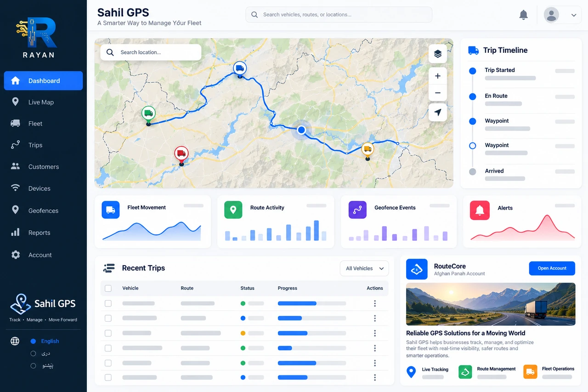The height and width of the screenshot is (392, 588).
Task: Expand the All Vehicles dropdown
Action: pos(364,268)
